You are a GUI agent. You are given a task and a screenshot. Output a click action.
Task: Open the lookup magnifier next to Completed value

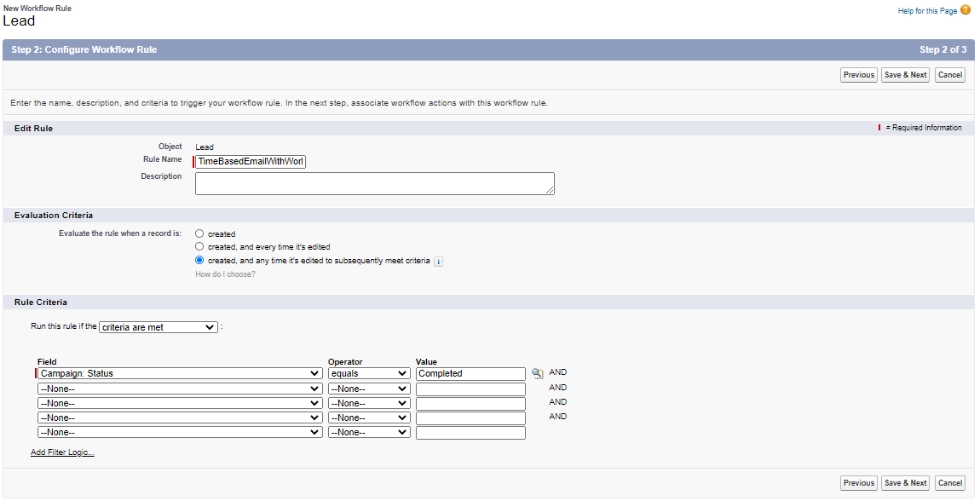click(x=537, y=372)
